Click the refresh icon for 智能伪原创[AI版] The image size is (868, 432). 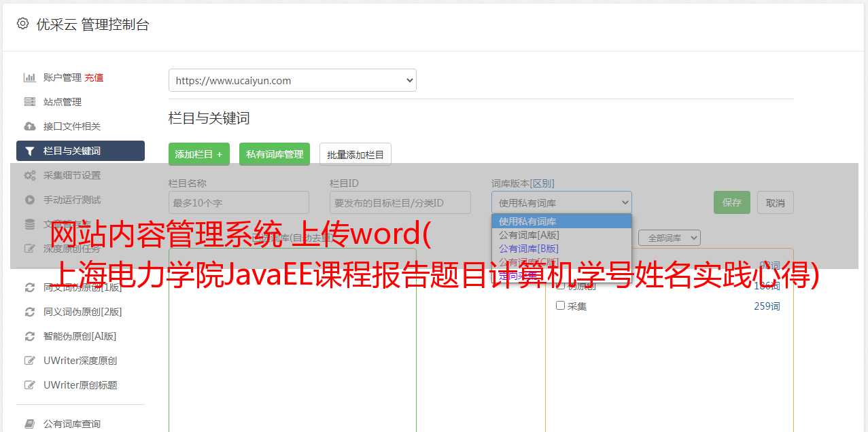click(30, 336)
